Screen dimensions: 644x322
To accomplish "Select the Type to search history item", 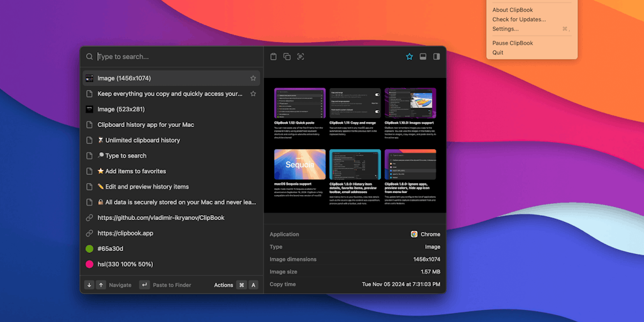I will click(171, 156).
